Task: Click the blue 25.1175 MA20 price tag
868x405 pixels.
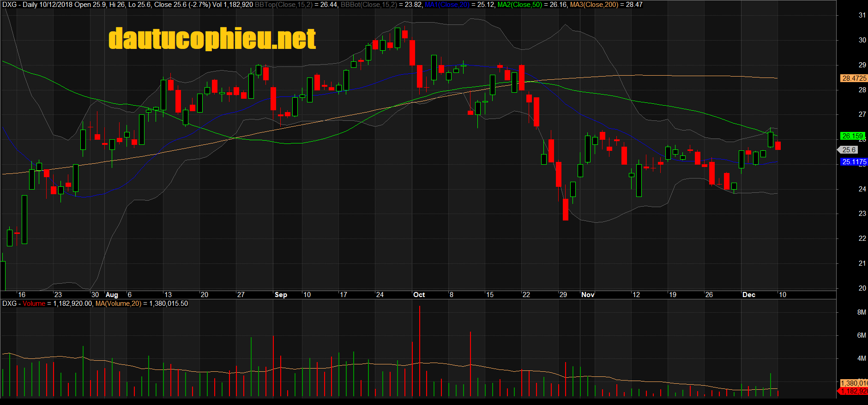Action: [854, 162]
